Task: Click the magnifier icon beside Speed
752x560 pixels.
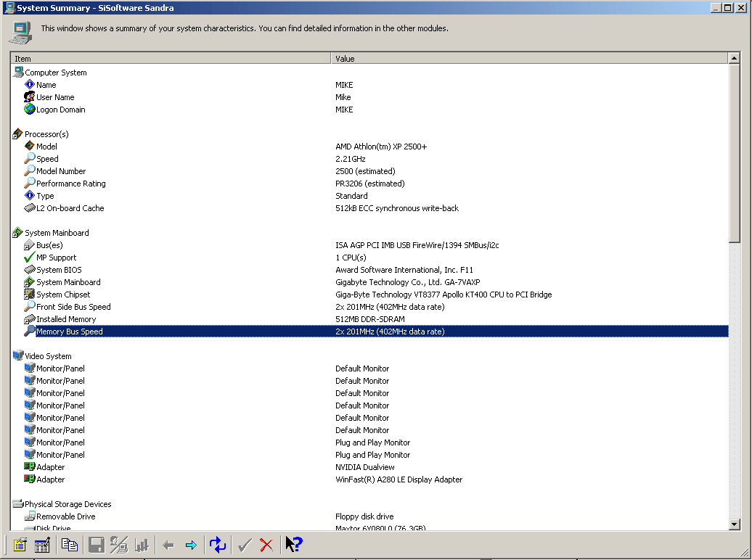Action: [29, 158]
